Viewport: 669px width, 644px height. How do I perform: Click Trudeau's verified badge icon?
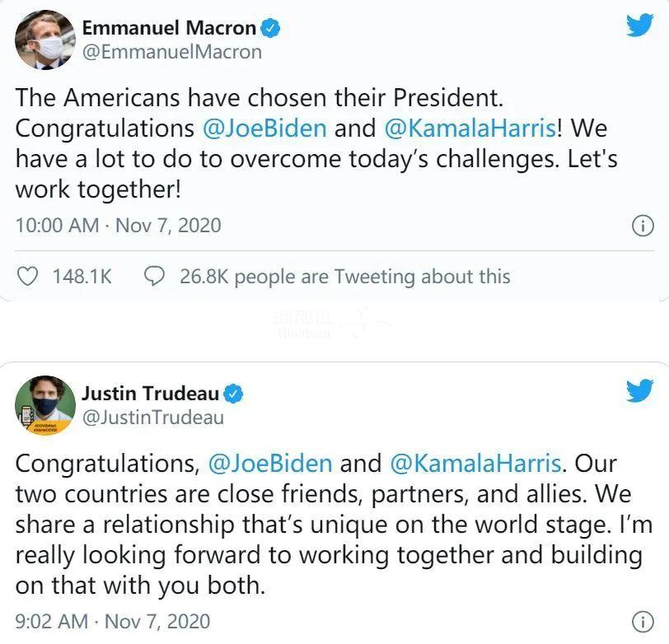tap(235, 394)
